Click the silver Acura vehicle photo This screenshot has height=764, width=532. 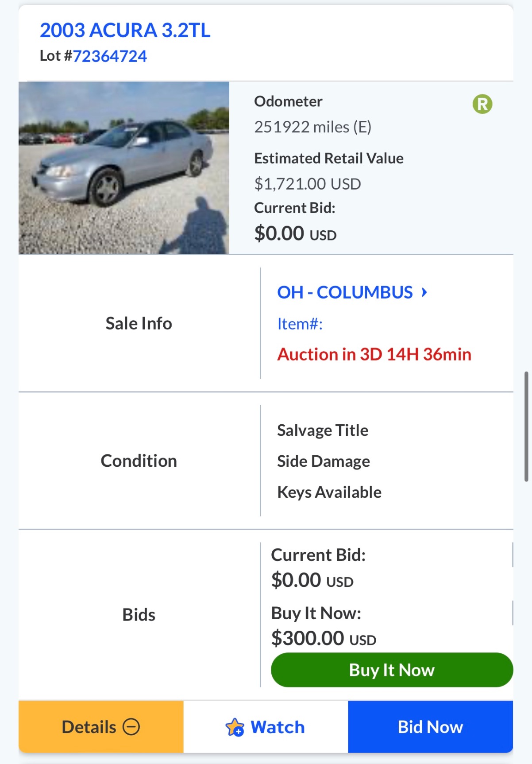point(124,168)
